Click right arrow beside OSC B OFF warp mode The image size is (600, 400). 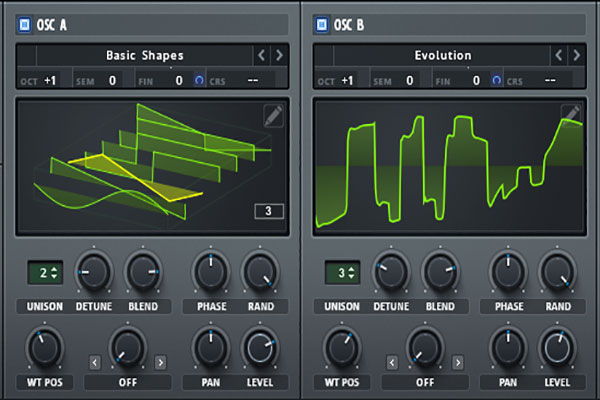click(458, 361)
